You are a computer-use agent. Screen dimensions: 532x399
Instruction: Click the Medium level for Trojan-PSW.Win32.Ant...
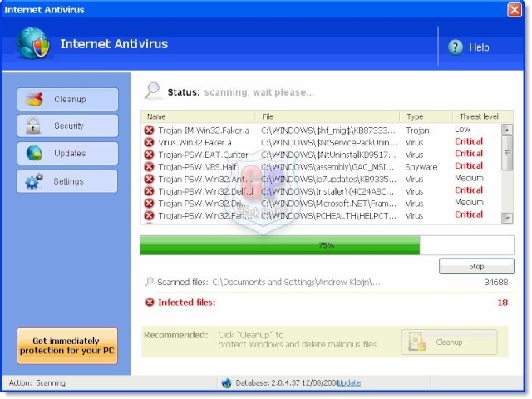[469, 178]
